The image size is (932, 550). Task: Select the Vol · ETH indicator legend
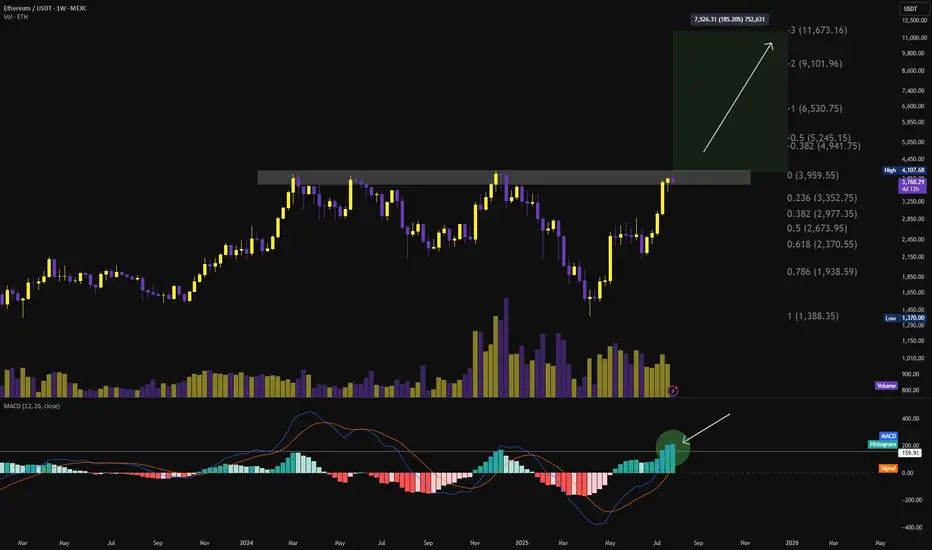15,17
